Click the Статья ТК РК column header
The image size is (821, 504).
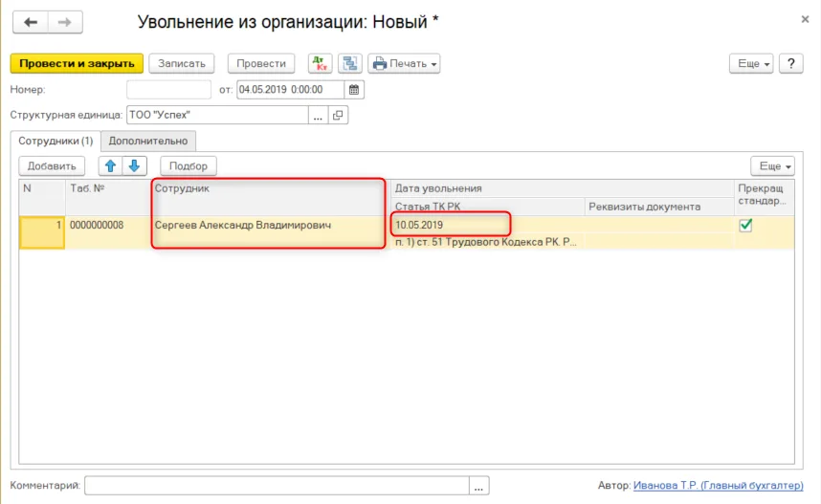click(x=487, y=207)
